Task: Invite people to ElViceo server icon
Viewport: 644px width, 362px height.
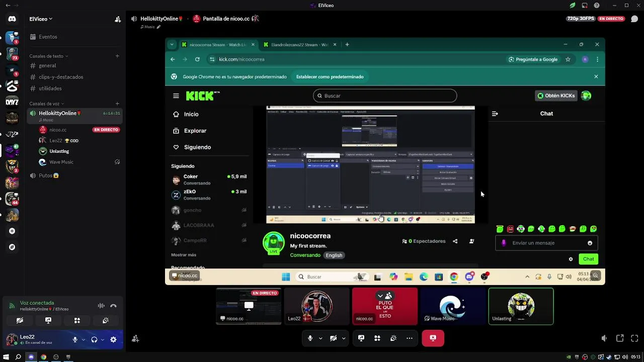Action: click(x=118, y=19)
